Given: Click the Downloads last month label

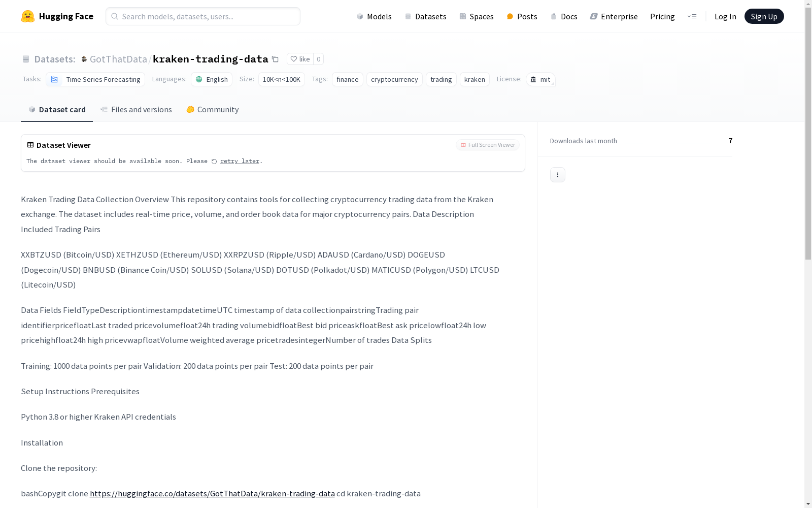Looking at the screenshot, I should tap(584, 141).
